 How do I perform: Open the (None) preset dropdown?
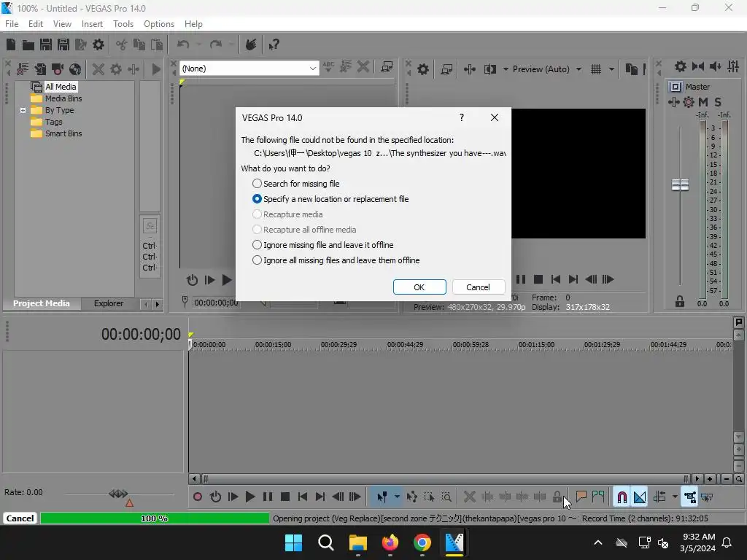(249, 69)
